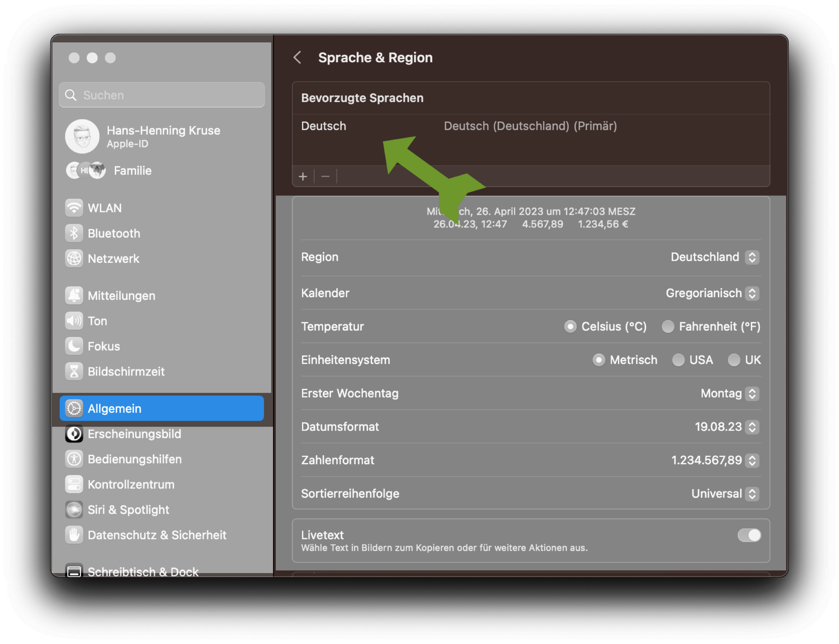Go to Erscheinungsbild in sidebar
839x644 pixels.
tap(134, 434)
